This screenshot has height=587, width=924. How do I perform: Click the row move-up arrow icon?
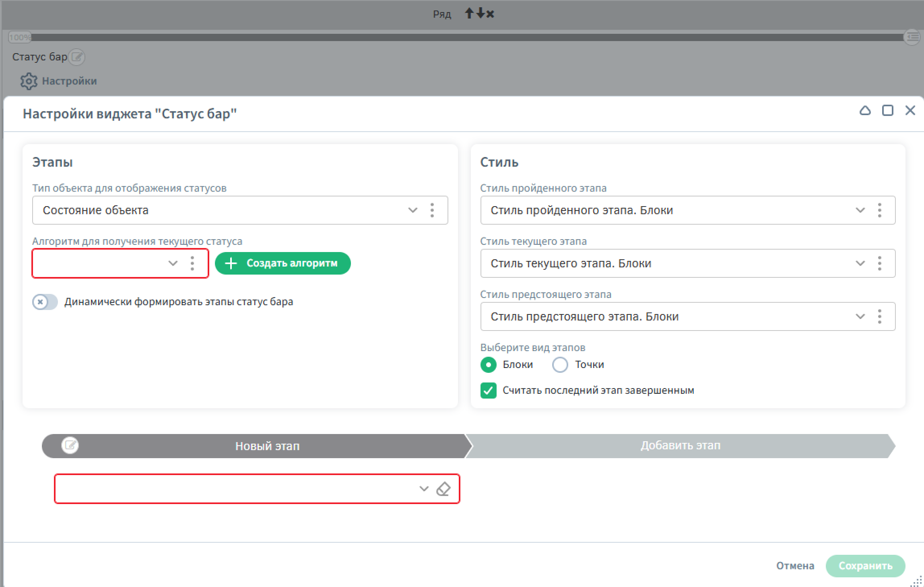(x=469, y=13)
